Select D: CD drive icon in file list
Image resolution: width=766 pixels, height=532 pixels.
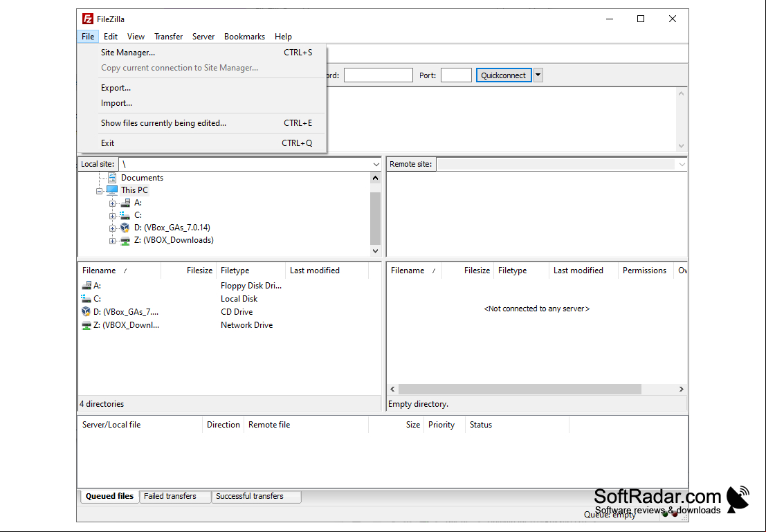pyautogui.click(x=86, y=312)
